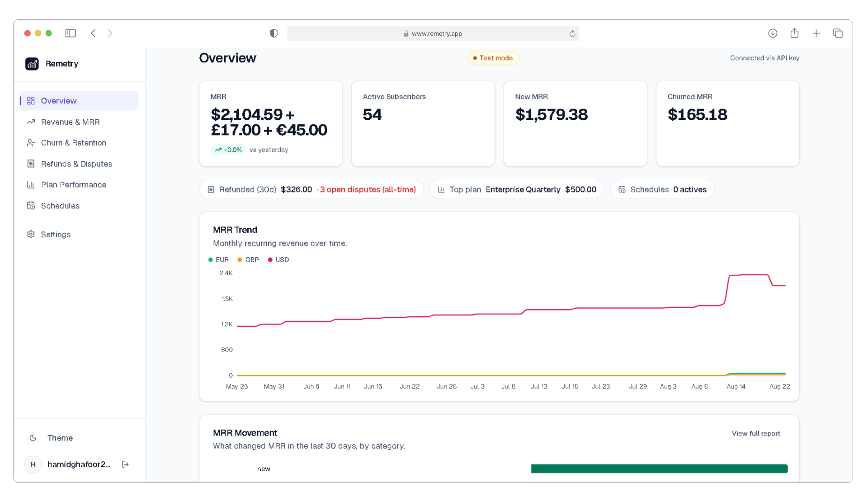Click the MRR Movement heading
The width and height of the screenshot is (868, 488).
click(245, 433)
